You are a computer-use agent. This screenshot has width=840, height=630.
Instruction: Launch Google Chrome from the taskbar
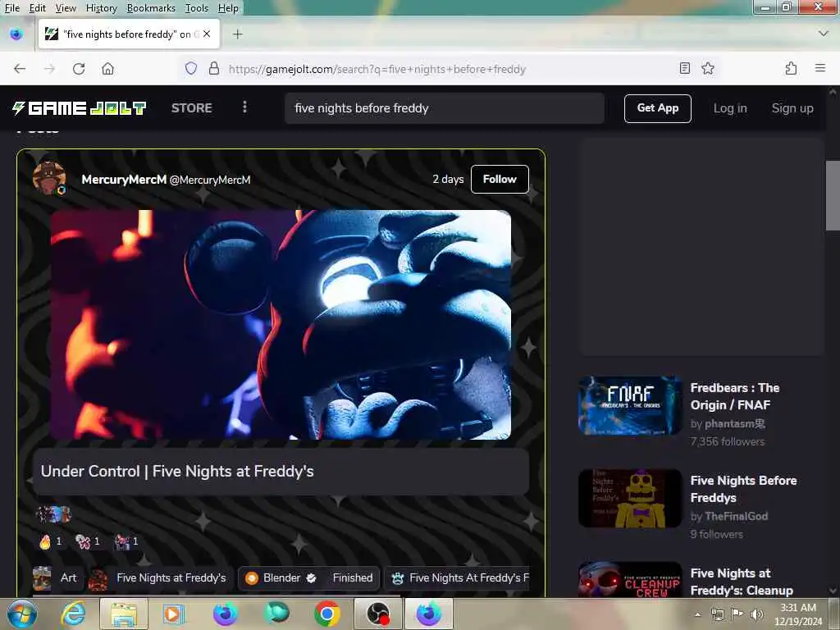point(327,614)
